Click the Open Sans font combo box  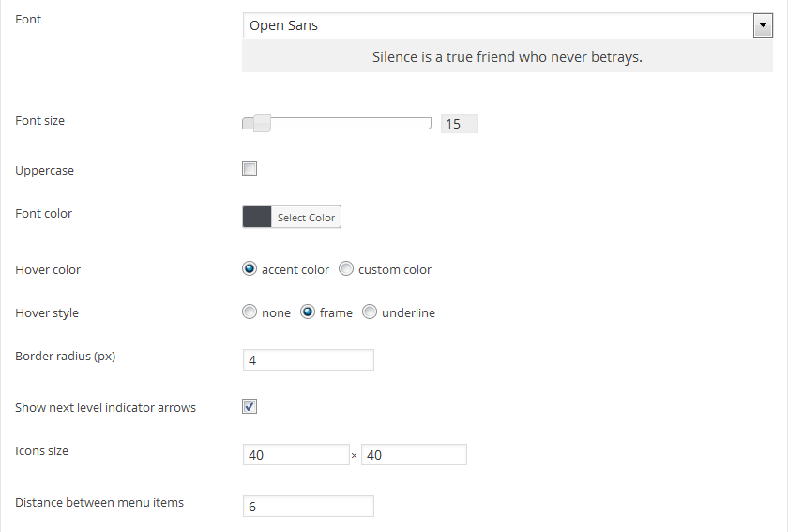click(x=497, y=25)
